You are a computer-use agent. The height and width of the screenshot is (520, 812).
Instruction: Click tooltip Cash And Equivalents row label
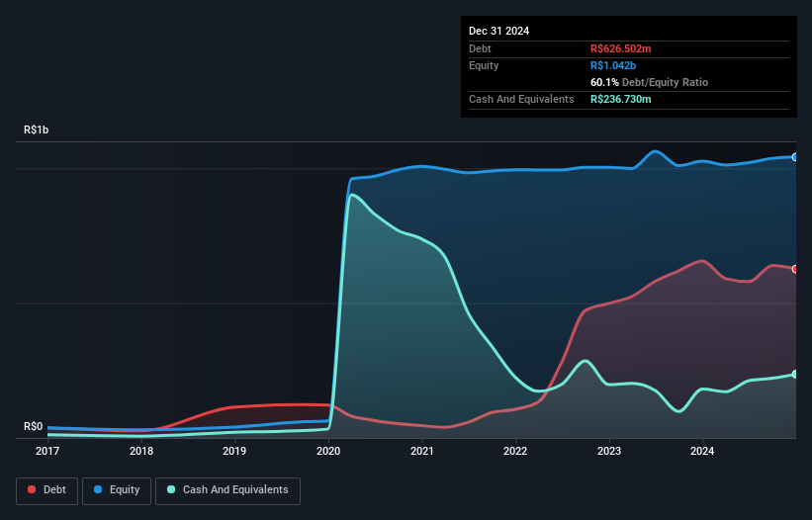(x=521, y=99)
